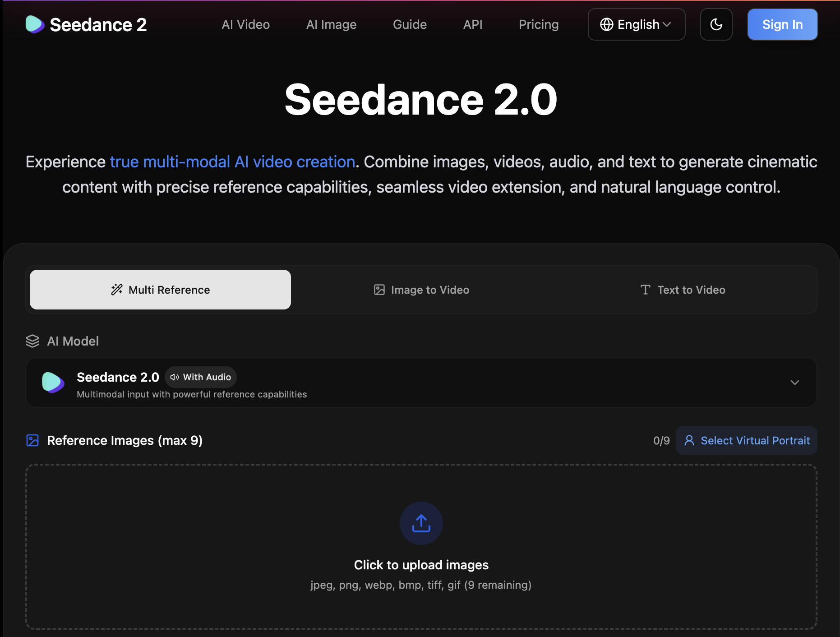The height and width of the screenshot is (637, 840).
Task: Click the chevron arrow next to English
Action: 667,24
